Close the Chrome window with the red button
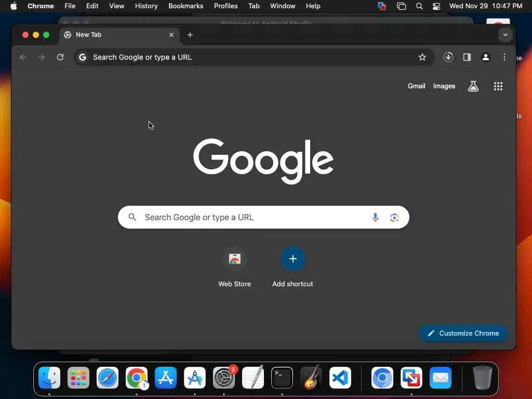 [x=25, y=35]
